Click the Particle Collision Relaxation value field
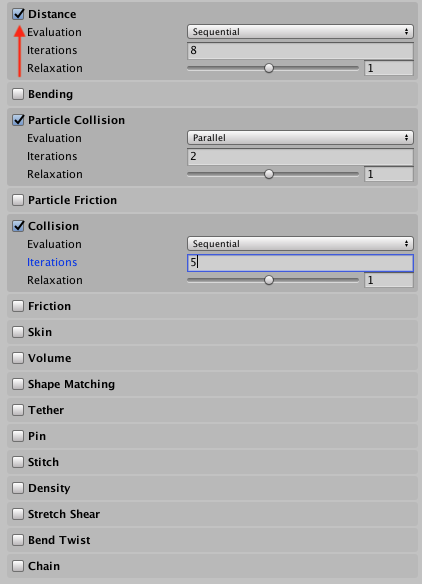The image size is (422, 584). point(389,174)
